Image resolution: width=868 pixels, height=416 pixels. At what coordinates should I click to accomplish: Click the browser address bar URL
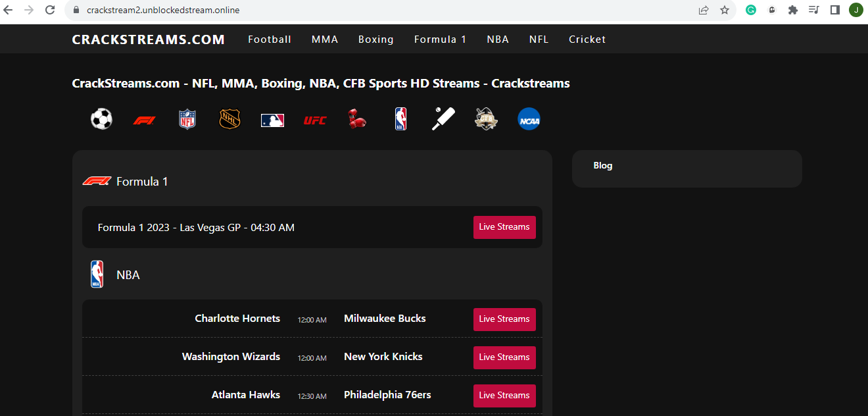pos(163,10)
